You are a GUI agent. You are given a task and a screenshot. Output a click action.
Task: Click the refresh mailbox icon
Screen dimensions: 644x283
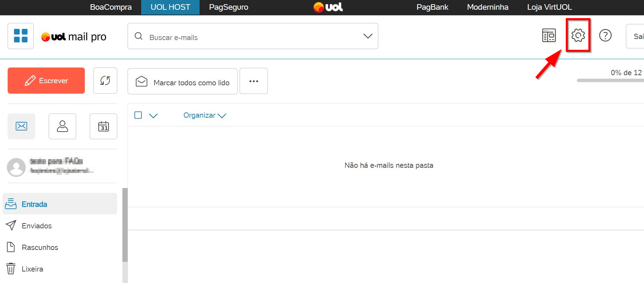[x=105, y=81]
